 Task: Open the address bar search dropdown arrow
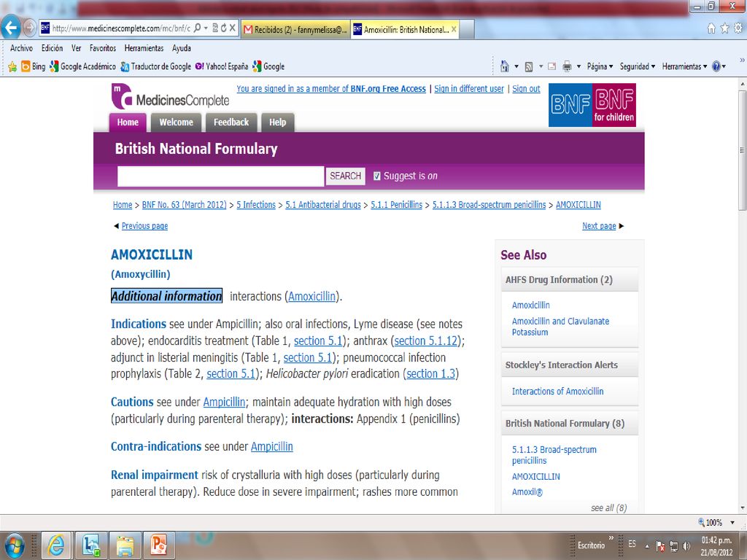[x=206, y=28]
